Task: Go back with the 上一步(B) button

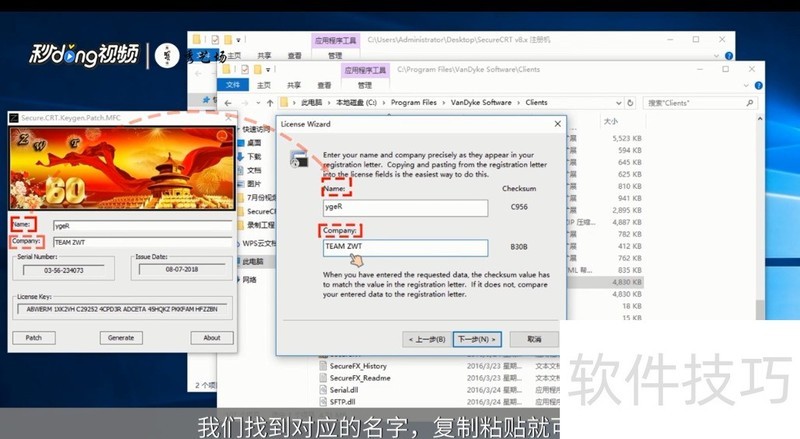Action: point(424,339)
